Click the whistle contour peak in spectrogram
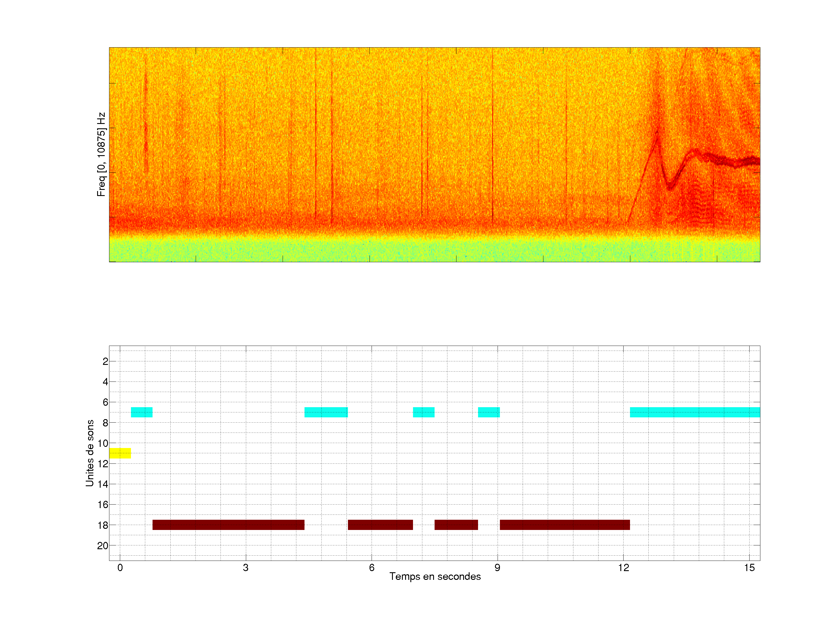The height and width of the screenshot is (630, 840). point(657,132)
